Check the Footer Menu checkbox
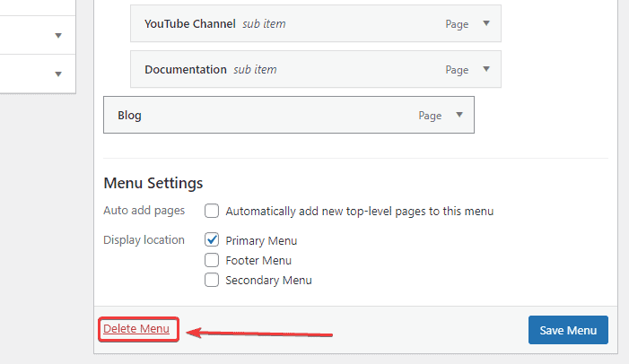 click(212, 260)
